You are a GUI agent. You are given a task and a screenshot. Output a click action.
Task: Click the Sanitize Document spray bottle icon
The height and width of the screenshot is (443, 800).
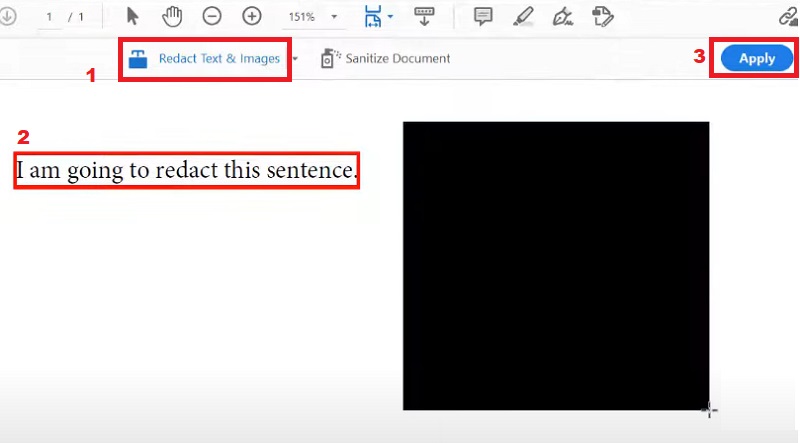point(330,59)
